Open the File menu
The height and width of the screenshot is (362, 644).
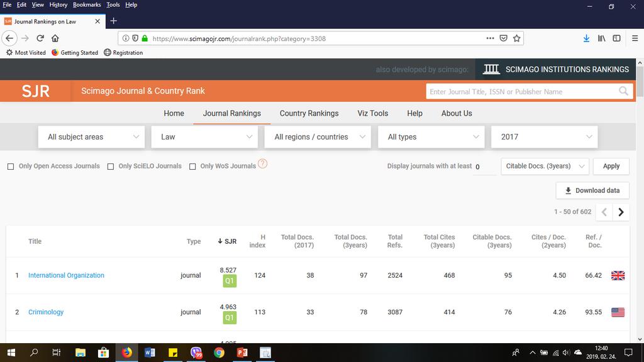(7, 5)
